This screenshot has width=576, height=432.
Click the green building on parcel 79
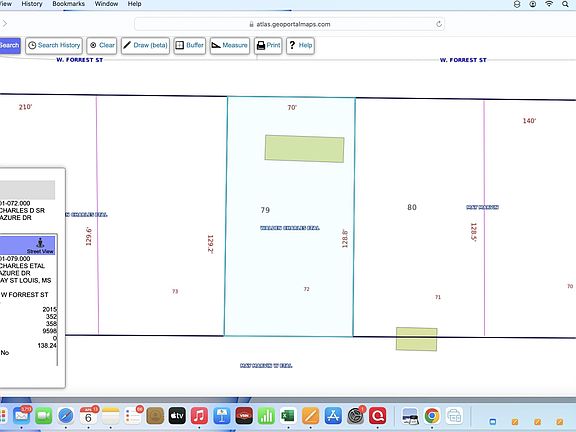pyautogui.click(x=305, y=149)
